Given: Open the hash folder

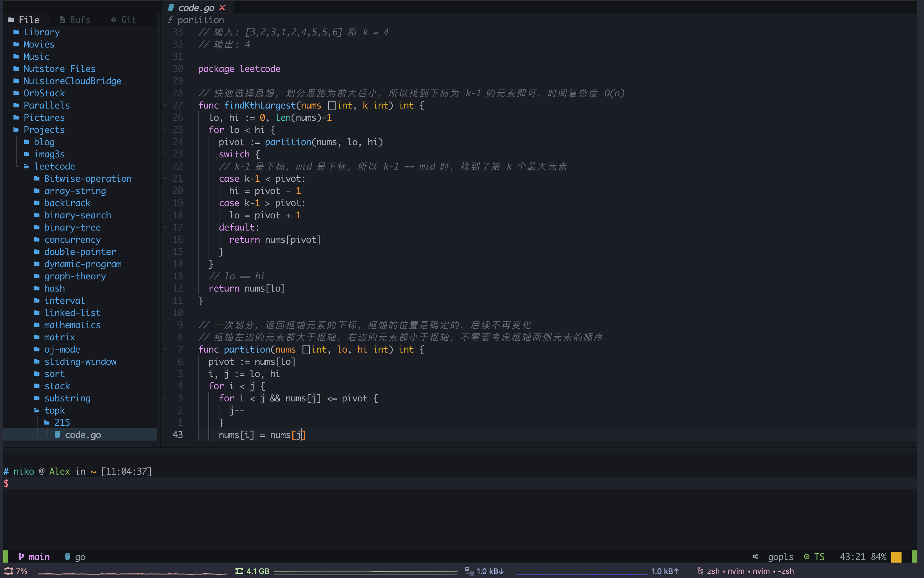Looking at the screenshot, I should 55,289.
